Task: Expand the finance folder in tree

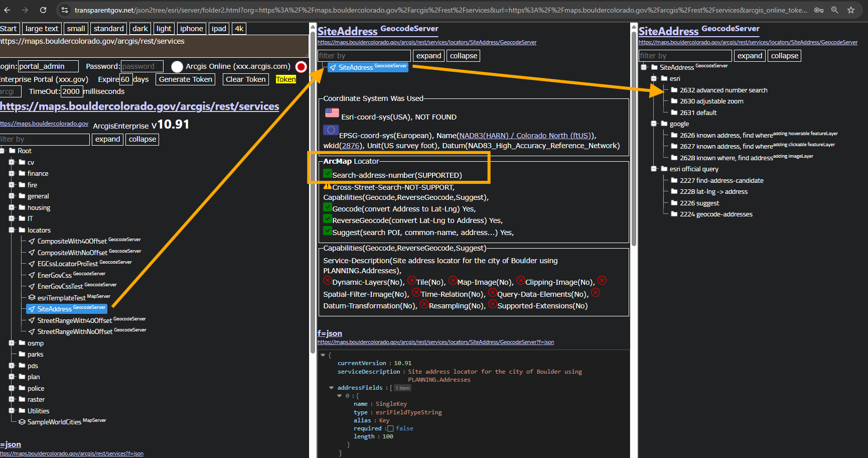Action: (x=12, y=173)
